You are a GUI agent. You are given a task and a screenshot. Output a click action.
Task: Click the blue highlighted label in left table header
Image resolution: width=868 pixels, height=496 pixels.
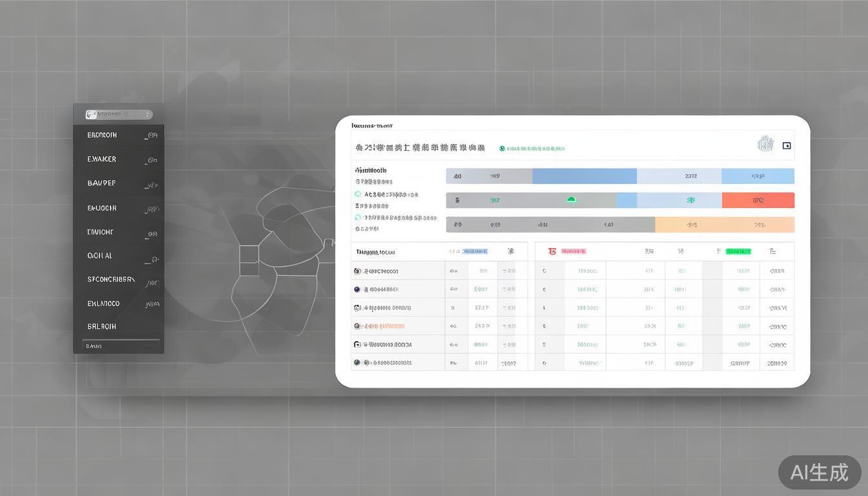[475, 251]
